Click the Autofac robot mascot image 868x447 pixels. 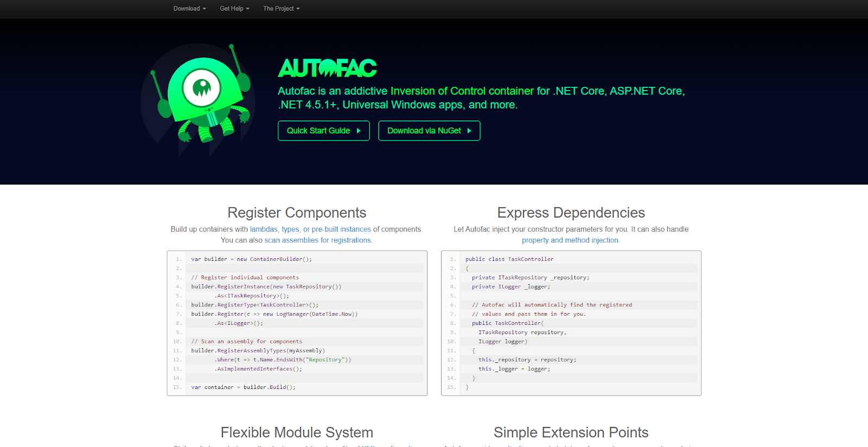199,99
